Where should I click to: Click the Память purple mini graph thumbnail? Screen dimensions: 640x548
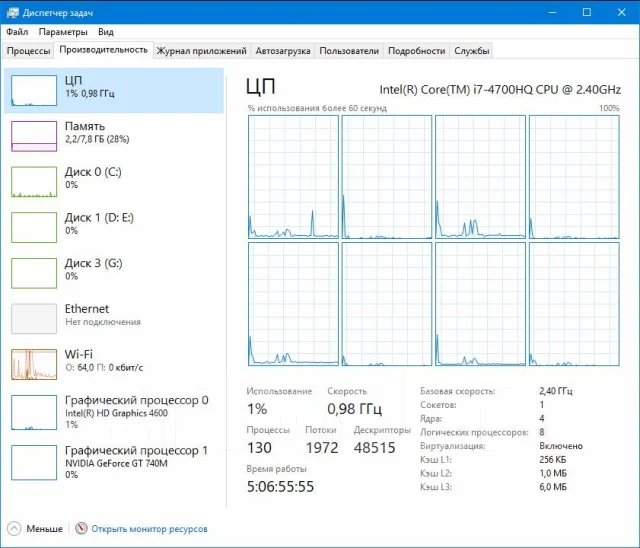[x=34, y=136]
